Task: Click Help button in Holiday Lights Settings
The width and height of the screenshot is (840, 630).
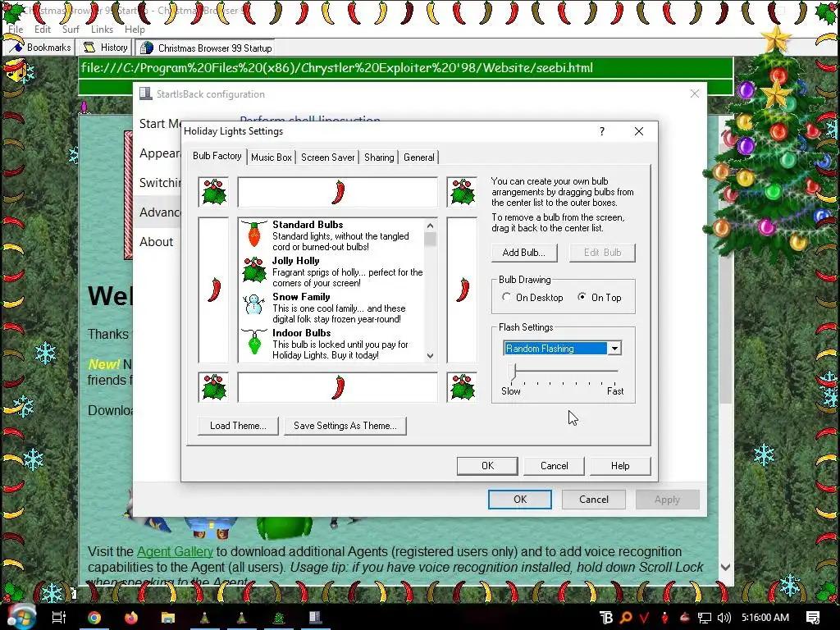Action: [620, 466]
